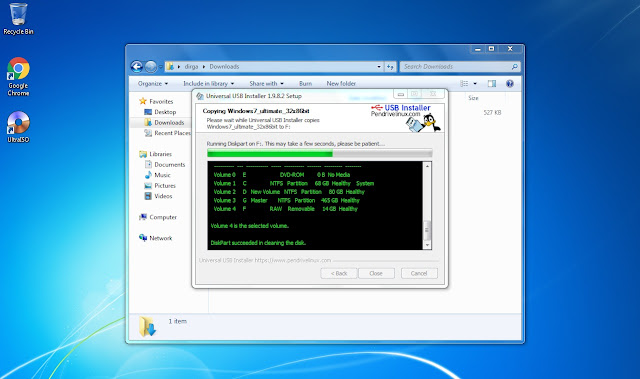
Task: Open the Include in library dropdown
Action: 209,83
